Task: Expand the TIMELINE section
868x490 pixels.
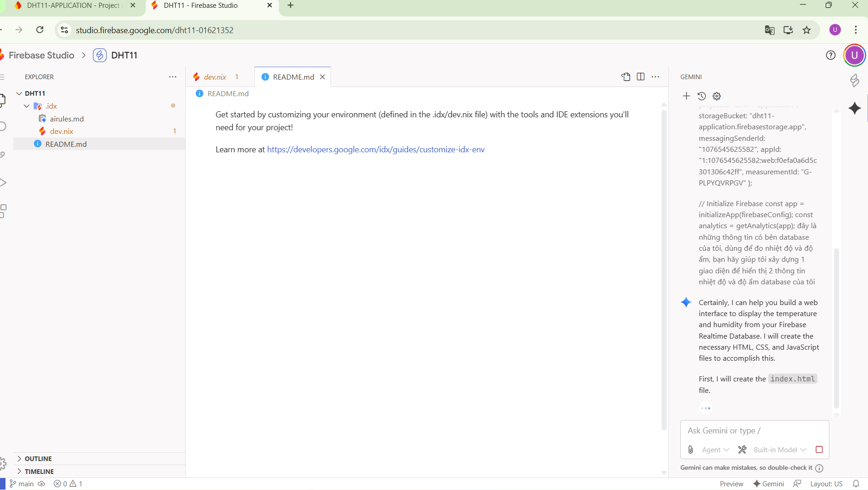Action: pos(39,472)
